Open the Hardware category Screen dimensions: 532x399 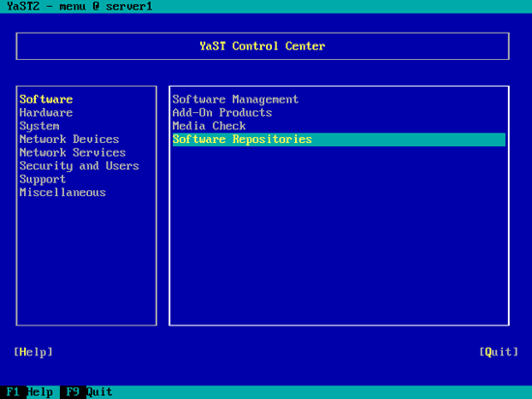point(46,112)
